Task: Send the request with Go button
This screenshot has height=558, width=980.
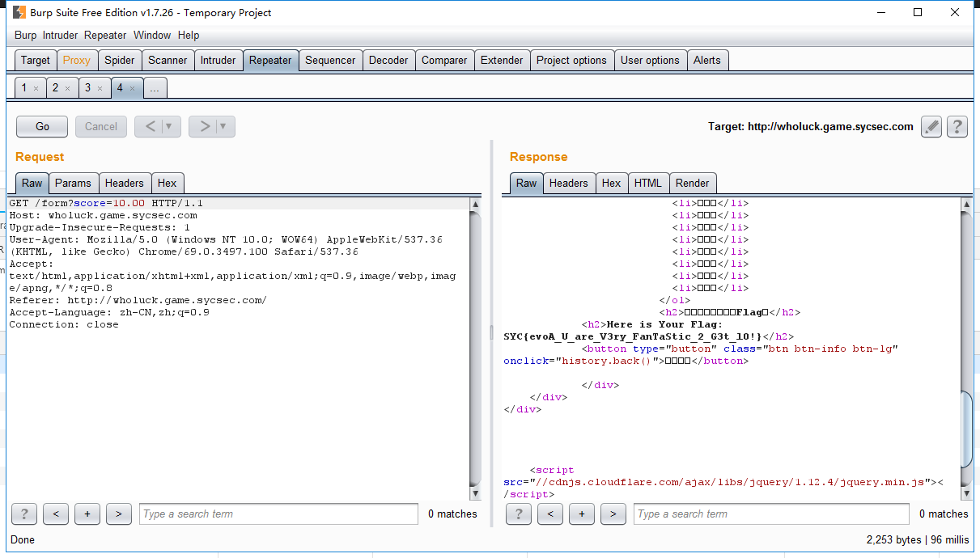Action: pos(43,126)
